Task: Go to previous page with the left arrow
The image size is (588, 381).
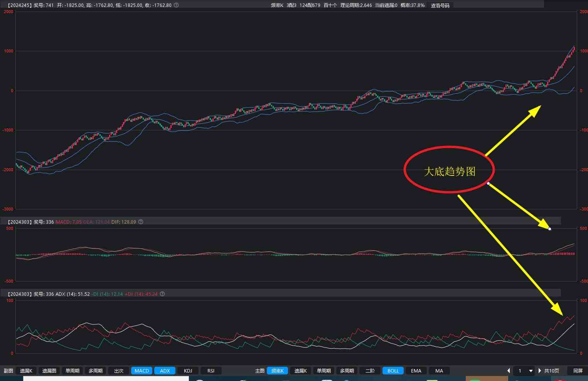Action: [509, 371]
